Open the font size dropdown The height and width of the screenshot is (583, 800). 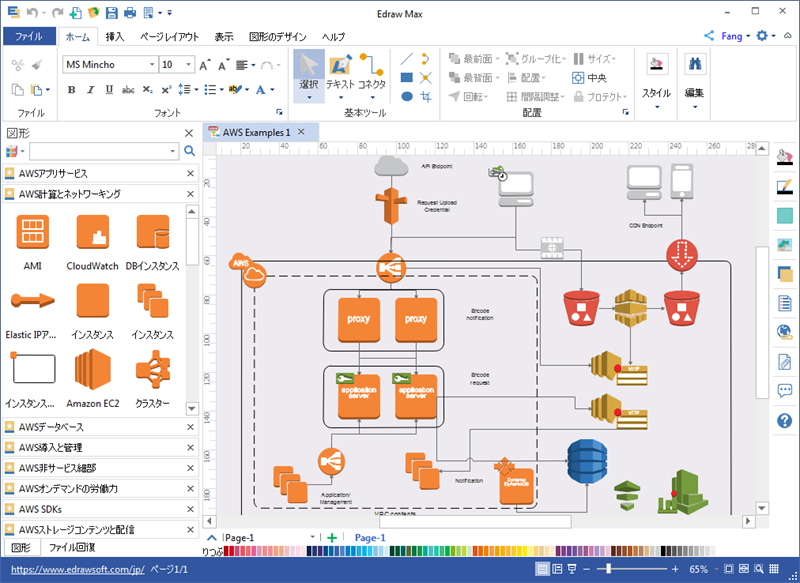(190, 65)
